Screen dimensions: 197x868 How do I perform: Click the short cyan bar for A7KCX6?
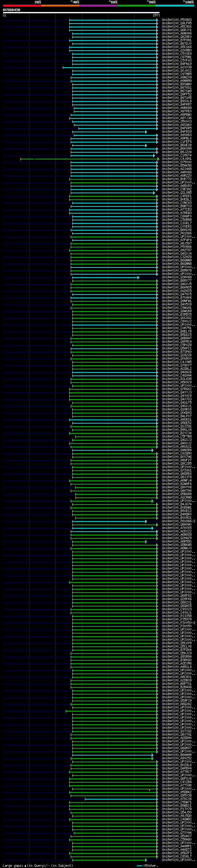click(x=121, y=799)
